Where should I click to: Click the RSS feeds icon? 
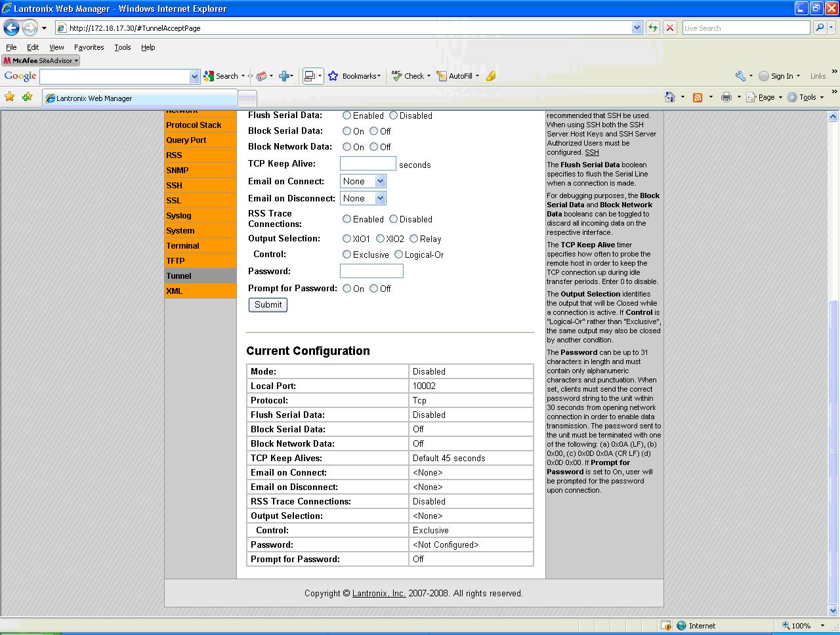[698, 97]
